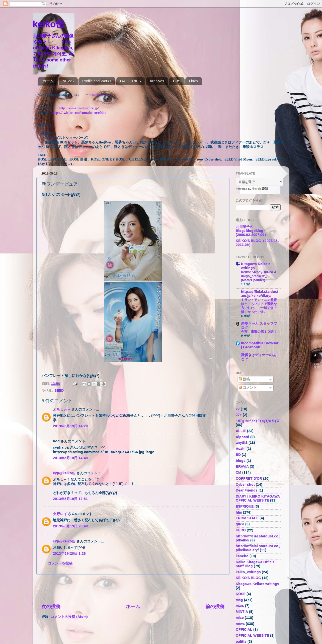Open the 言語を選択 language dropdown
The width and height of the screenshot is (322, 644).
tap(259, 182)
